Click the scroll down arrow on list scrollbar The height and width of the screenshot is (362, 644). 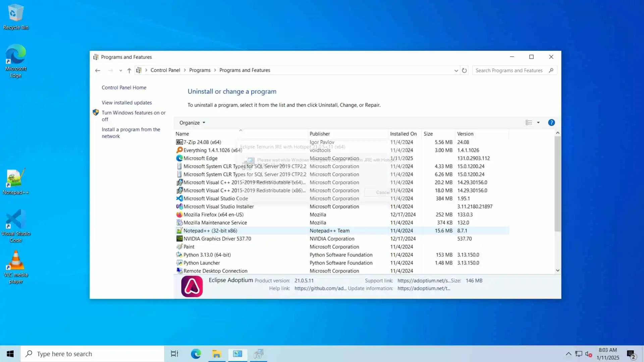(x=557, y=270)
